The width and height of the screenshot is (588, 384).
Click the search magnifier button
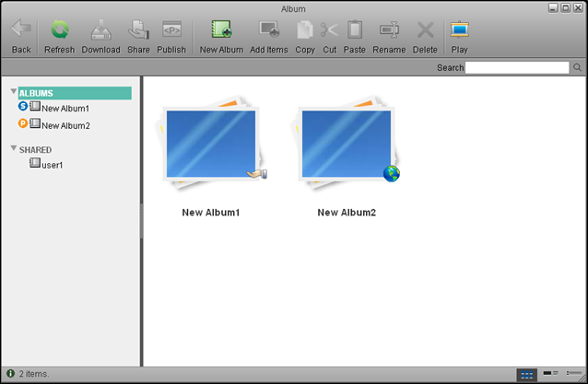[x=578, y=68]
